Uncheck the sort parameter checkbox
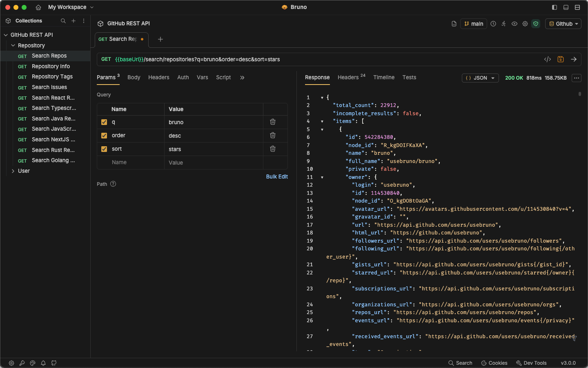This screenshot has width=588, height=368. tap(104, 149)
